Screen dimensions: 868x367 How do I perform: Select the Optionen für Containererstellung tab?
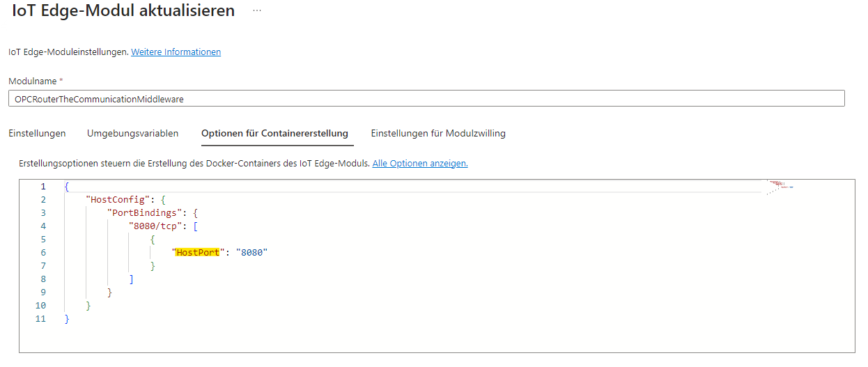274,134
